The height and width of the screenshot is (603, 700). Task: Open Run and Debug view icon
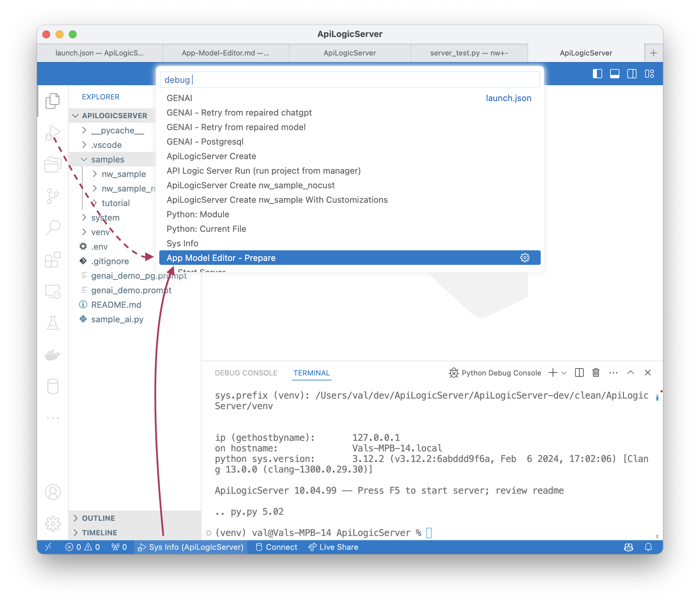coord(53,133)
